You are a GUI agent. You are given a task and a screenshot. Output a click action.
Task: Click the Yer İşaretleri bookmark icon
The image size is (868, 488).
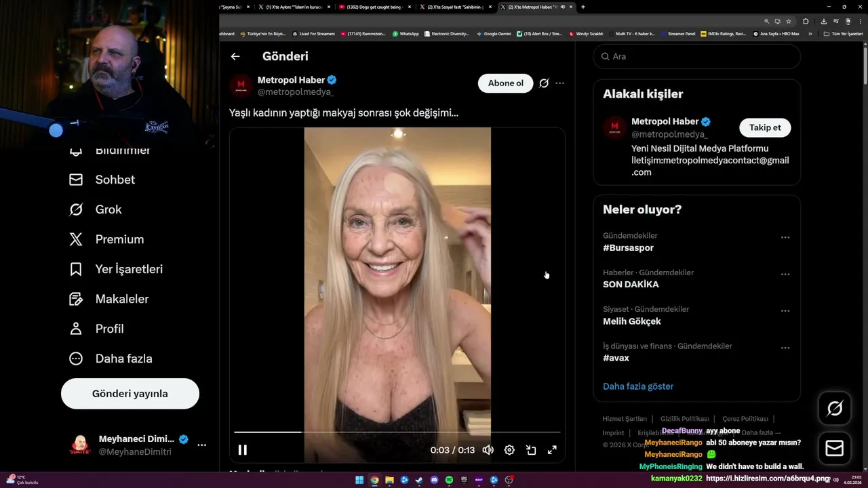76,269
